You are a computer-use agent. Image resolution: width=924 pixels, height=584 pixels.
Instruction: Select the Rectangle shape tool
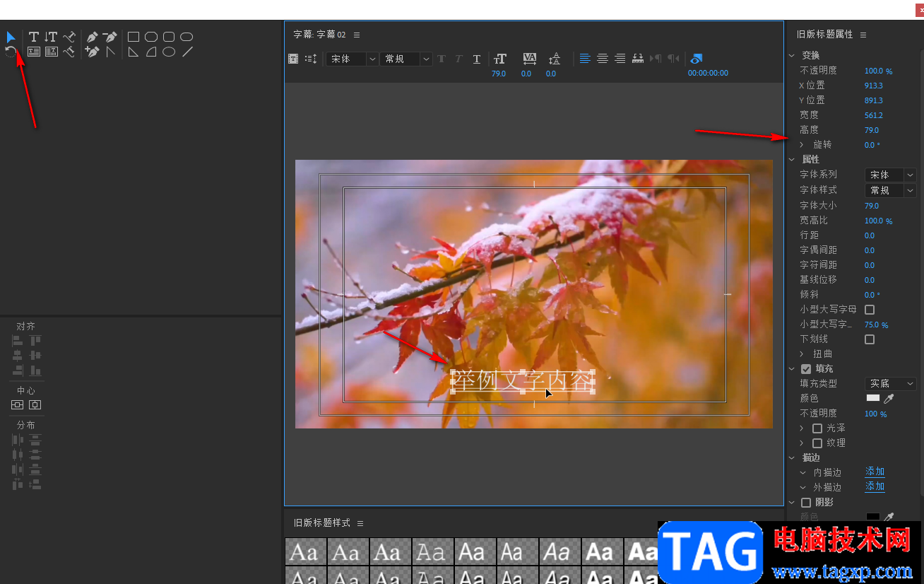pyautogui.click(x=133, y=37)
